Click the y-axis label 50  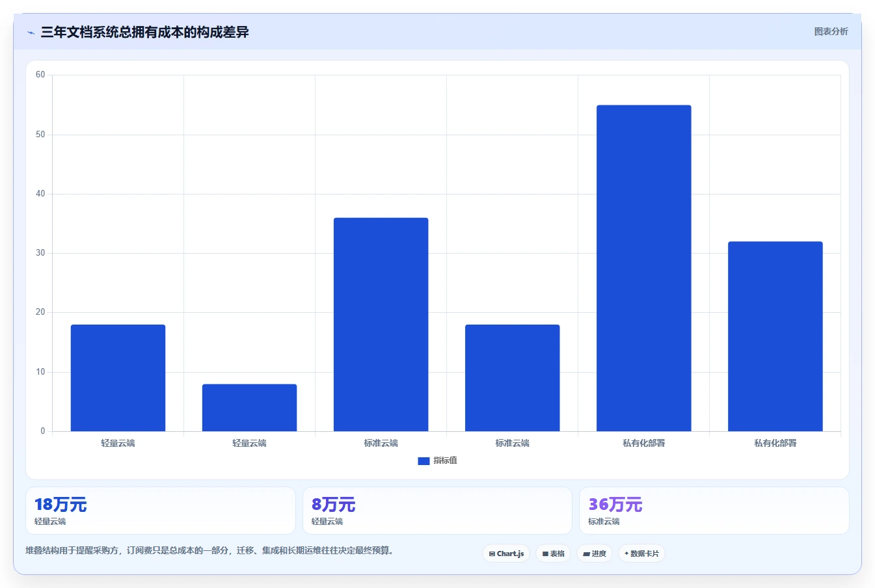coord(40,135)
